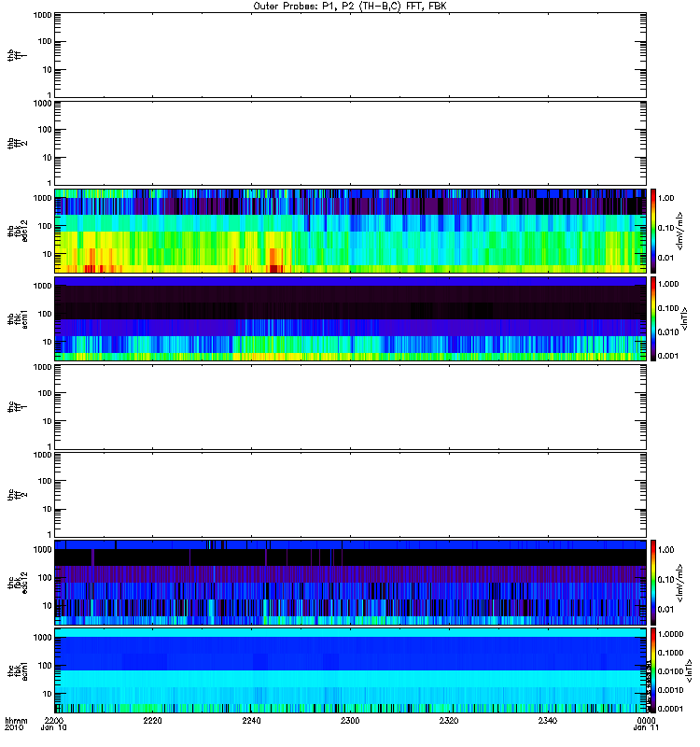This screenshot has height=747, width=700.
Task: Click the thb edc12 mV/m color bar
Action: [x=653, y=231]
